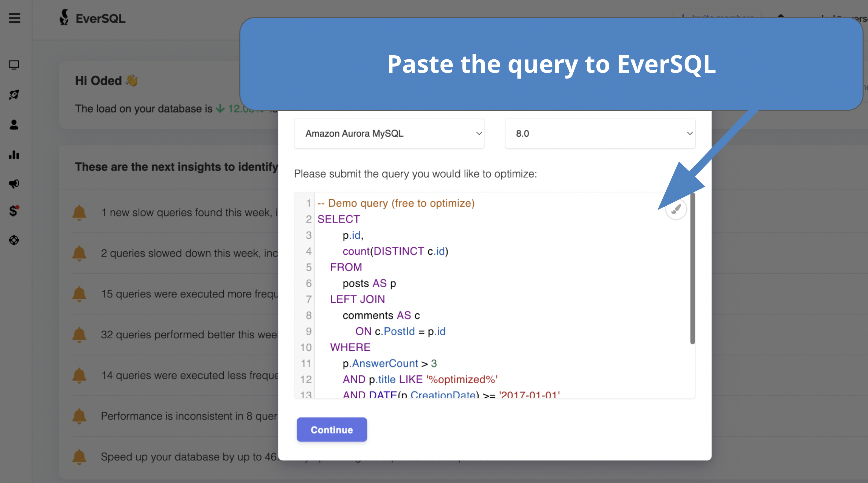Open the bar chart analytics sidebar icon

[14, 155]
